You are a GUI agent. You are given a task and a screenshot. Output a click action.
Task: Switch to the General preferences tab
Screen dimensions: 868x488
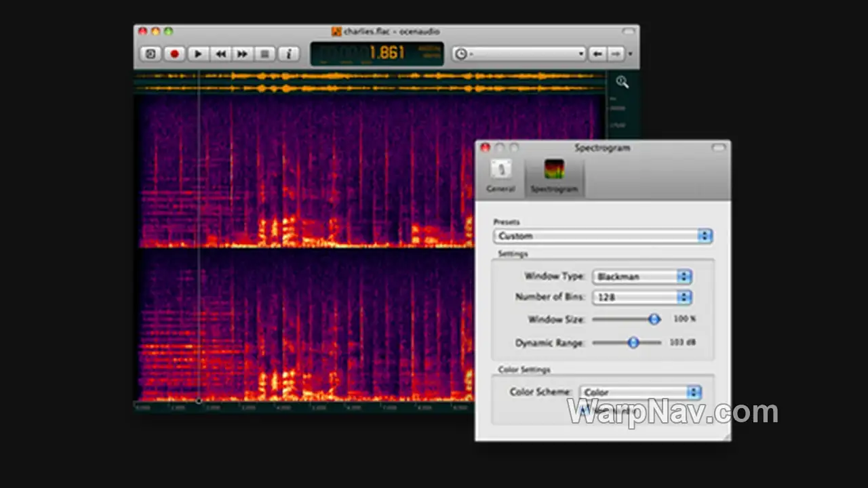click(500, 176)
